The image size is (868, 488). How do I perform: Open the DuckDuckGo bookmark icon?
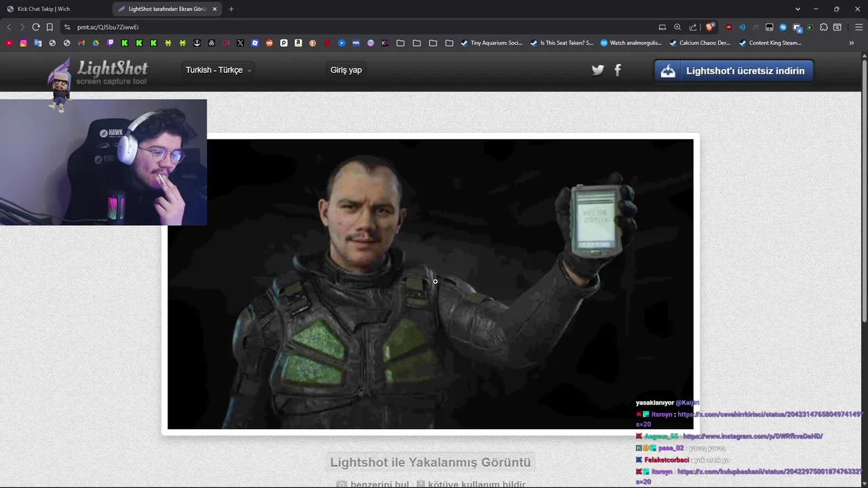pos(313,43)
